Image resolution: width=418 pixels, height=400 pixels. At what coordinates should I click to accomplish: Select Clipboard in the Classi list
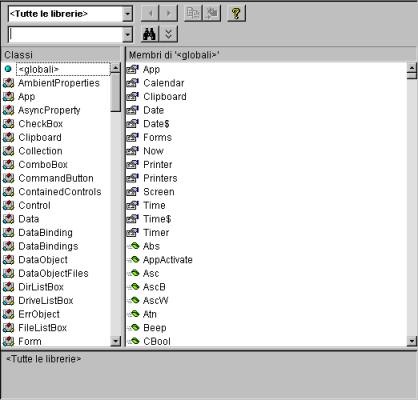pos(40,137)
